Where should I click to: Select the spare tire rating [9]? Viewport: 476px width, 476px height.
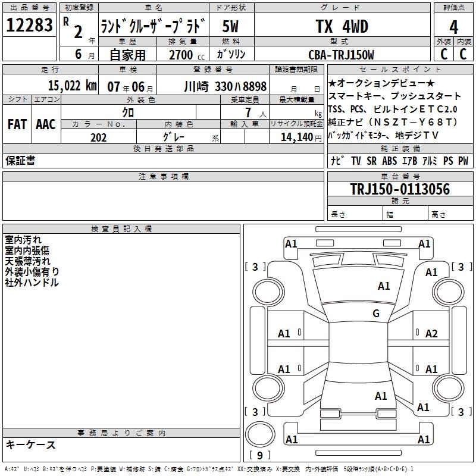[260, 455]
